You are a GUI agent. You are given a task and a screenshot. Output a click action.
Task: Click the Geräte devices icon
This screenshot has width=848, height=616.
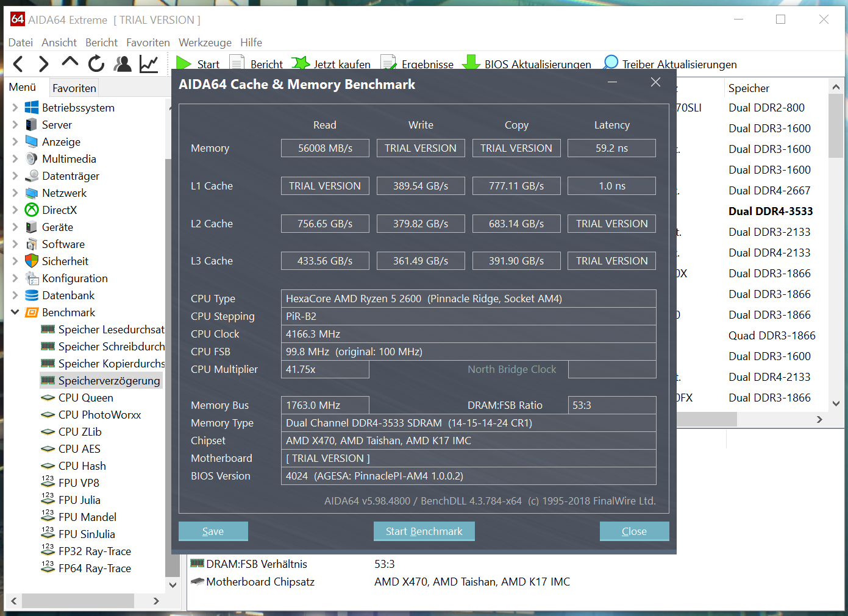click(x=32, y=227)
